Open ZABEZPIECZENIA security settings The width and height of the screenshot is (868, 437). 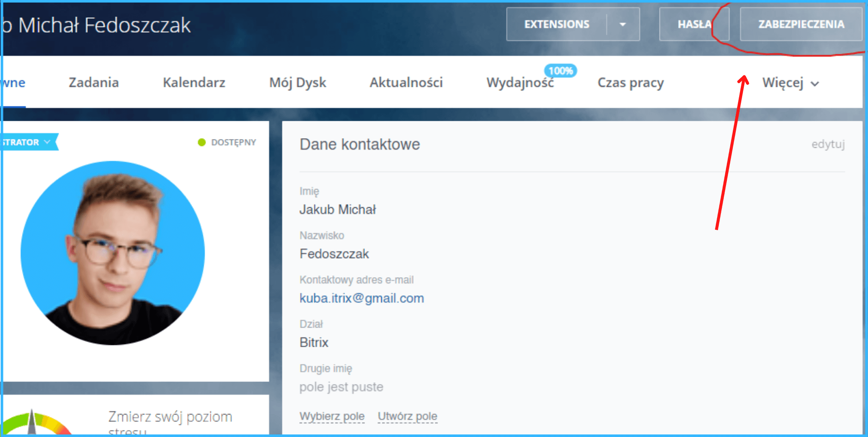point(801,25)
